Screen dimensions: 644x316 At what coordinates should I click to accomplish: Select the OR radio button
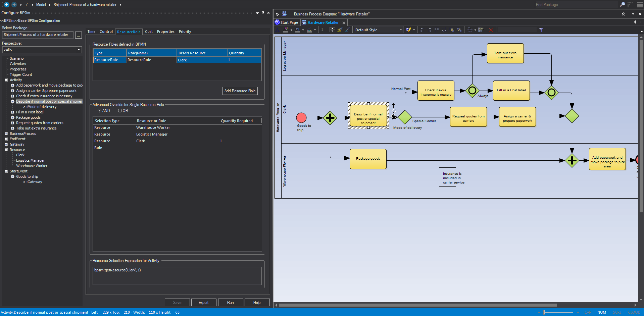click(120, 111)
